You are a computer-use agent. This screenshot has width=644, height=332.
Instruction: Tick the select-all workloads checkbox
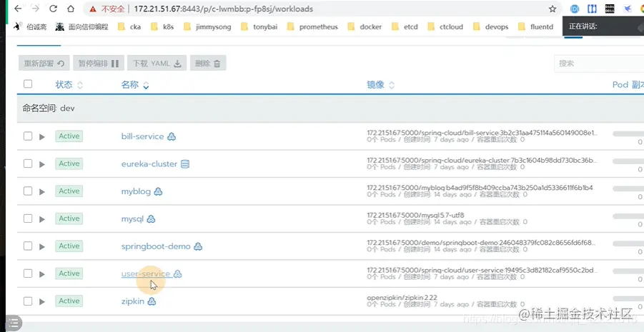27,84
